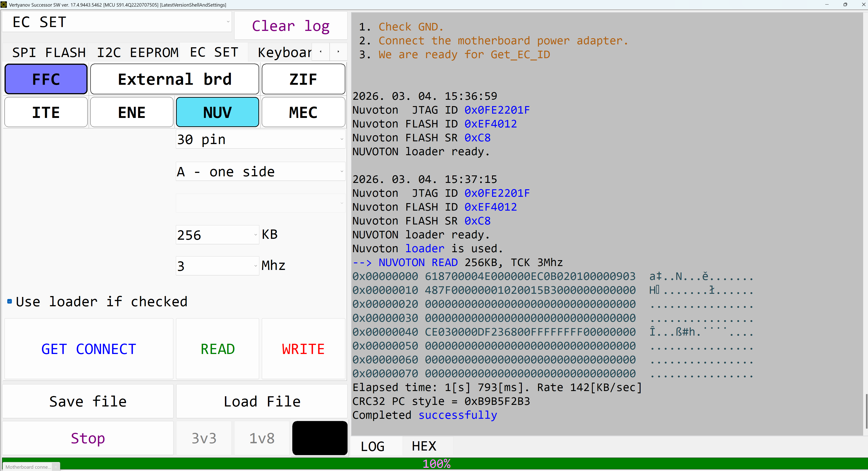Image resolution: width=868 pixels, height=471 pixels.
Task: Click the red WRITE button
Action: click(303, 349)
